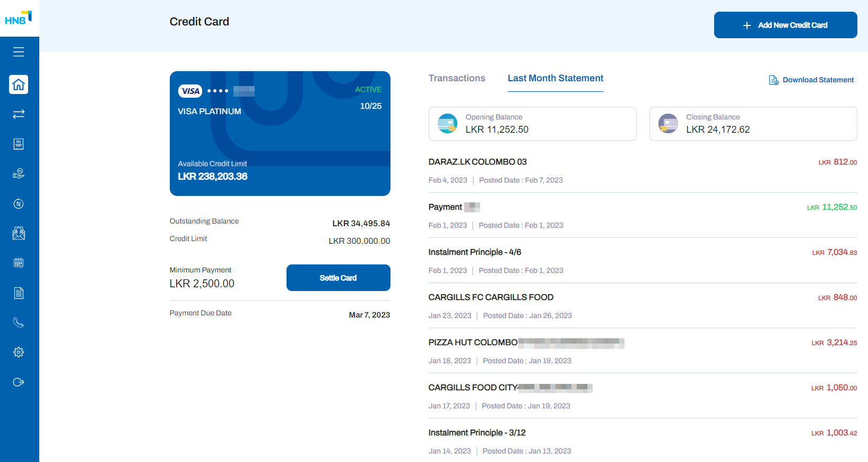Image resolution: width=868 pixels, height=462 pixels.
Task: Click the VISA logo on the card
Action: click(190, 91)
